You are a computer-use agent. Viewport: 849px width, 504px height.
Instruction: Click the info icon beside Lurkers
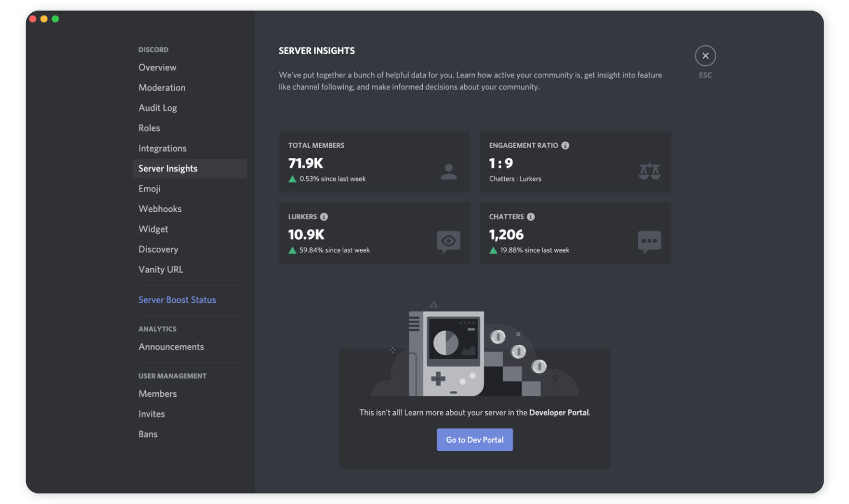324,217
